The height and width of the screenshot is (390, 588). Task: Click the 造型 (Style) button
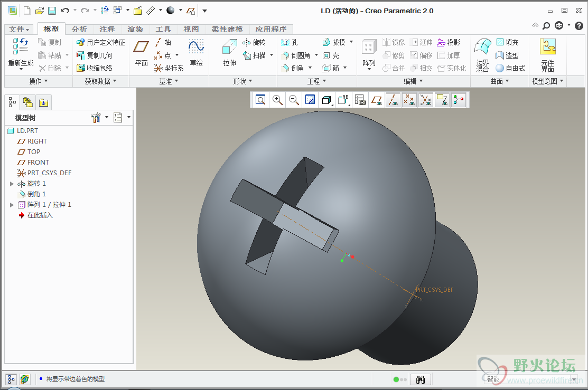[x=507, y=55]
